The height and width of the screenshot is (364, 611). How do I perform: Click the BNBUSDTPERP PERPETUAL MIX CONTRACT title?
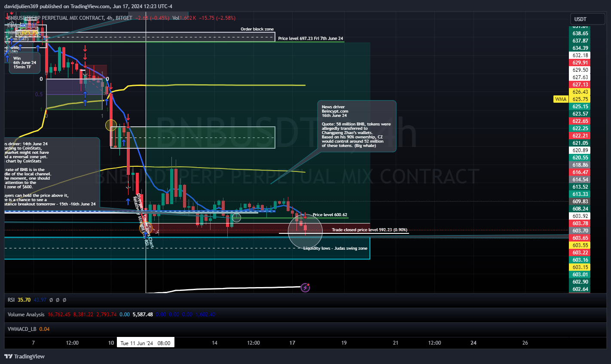(x=56, y=18)
